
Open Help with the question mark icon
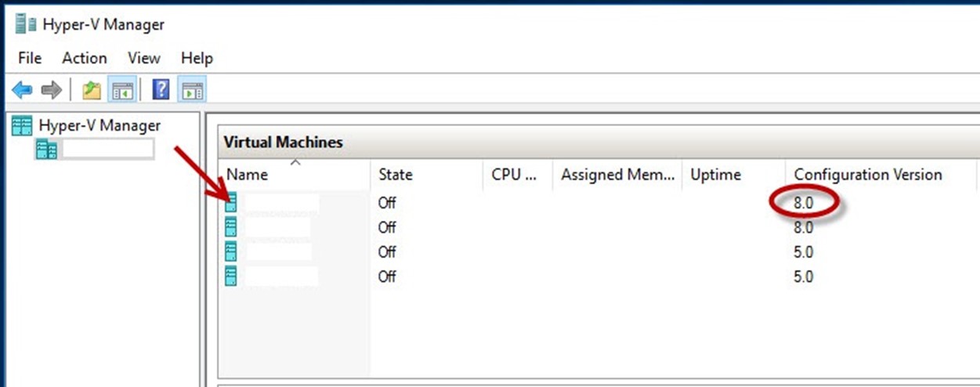click(x=161, y=90)
